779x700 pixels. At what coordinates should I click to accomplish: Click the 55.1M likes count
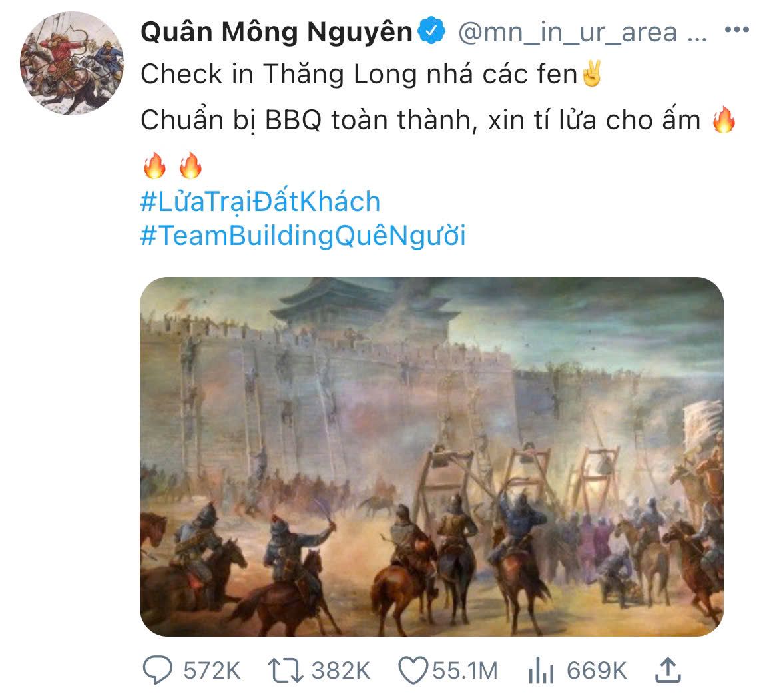click(465, 671)
